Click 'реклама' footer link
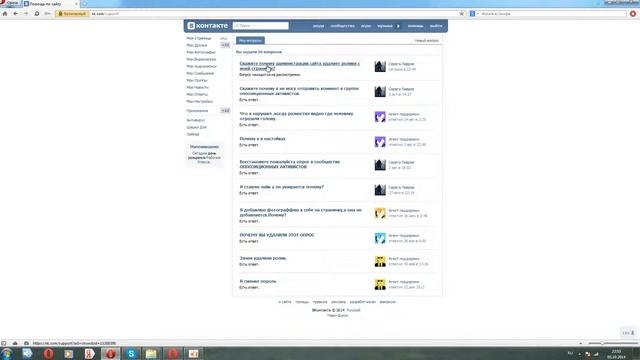Screen dimensions: 640x360 (x=338, y=302)
